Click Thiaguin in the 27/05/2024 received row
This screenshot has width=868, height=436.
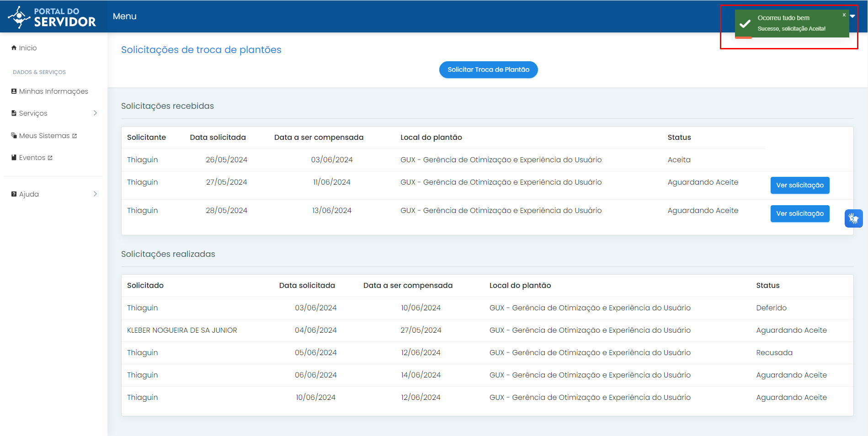(x=143, y=182)
